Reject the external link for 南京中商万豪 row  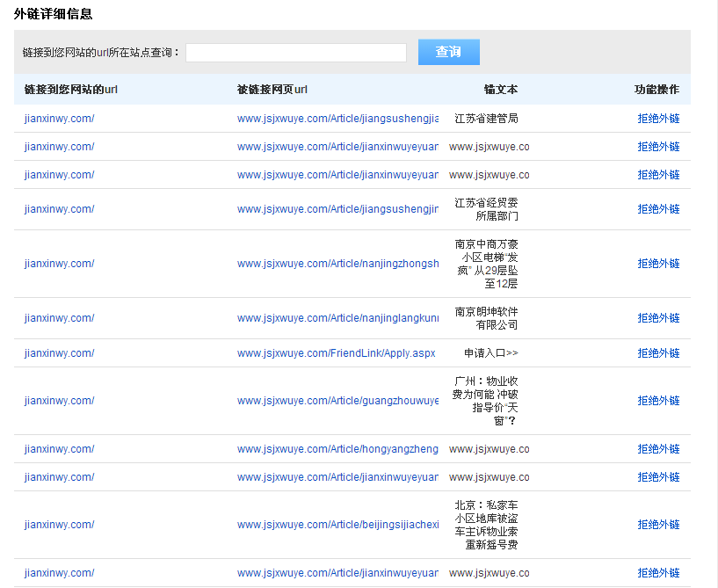coord(658,264)
